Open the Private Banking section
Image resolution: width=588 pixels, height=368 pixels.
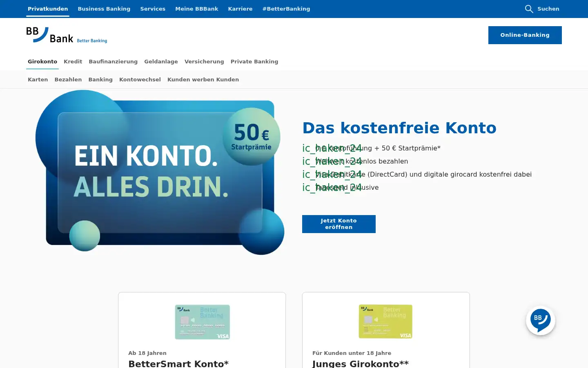(254, 61)
